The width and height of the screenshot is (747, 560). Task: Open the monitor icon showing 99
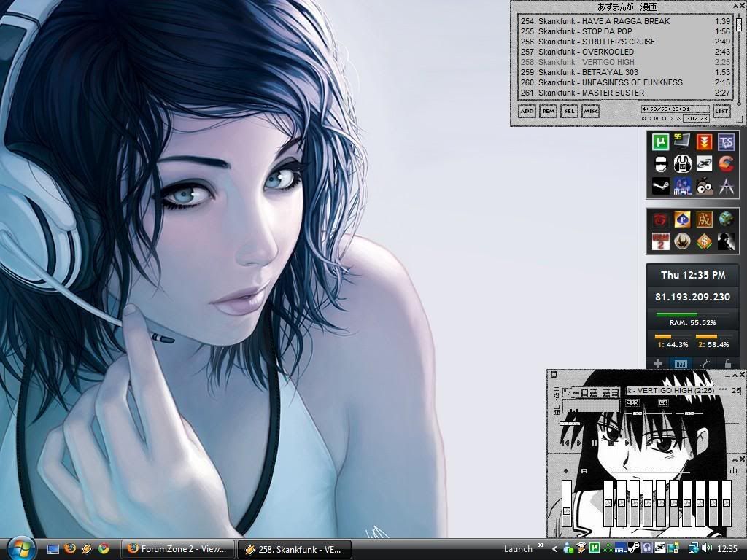click(x=682, y=142)
